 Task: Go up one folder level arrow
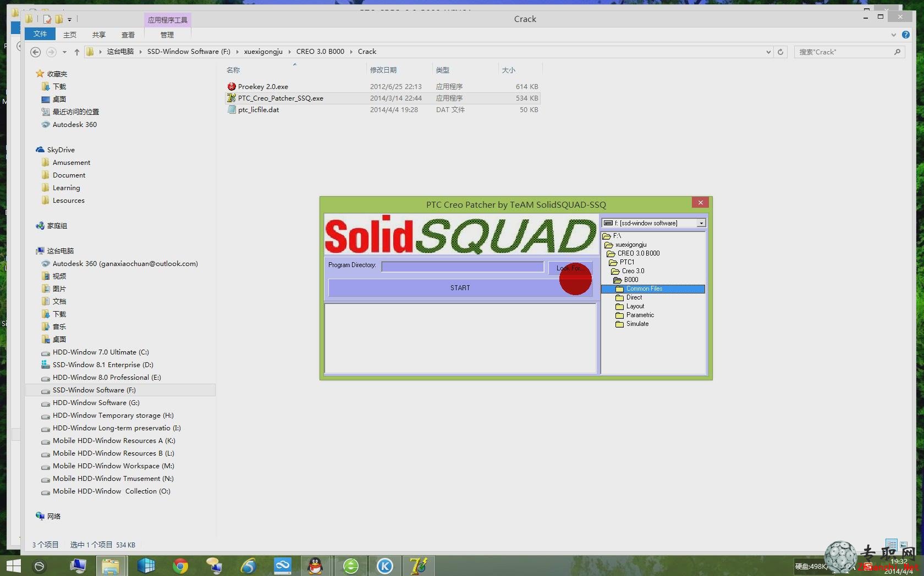click(x=76, y=52)
